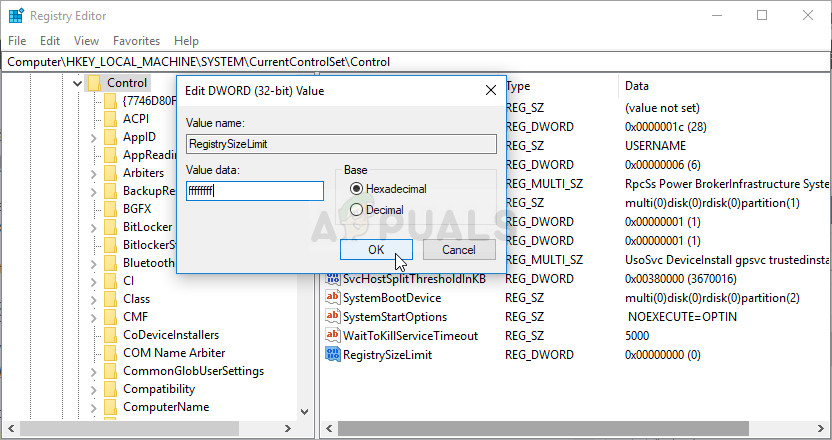Viewport: 832px width, 440px height.
Task: Select the RegistrySizeLimit value name
Action: pos(387,355)
